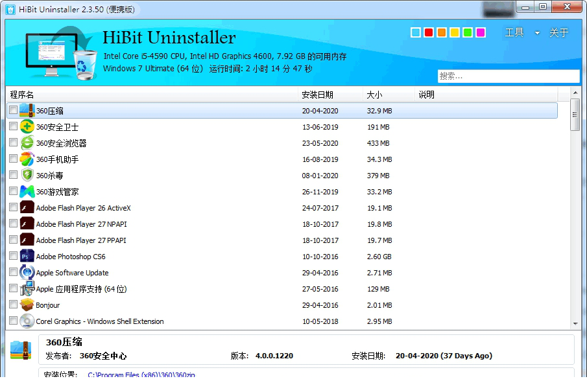Pick the red theme color swatch
The image size is (587, 392).
[x=427, y=32]
